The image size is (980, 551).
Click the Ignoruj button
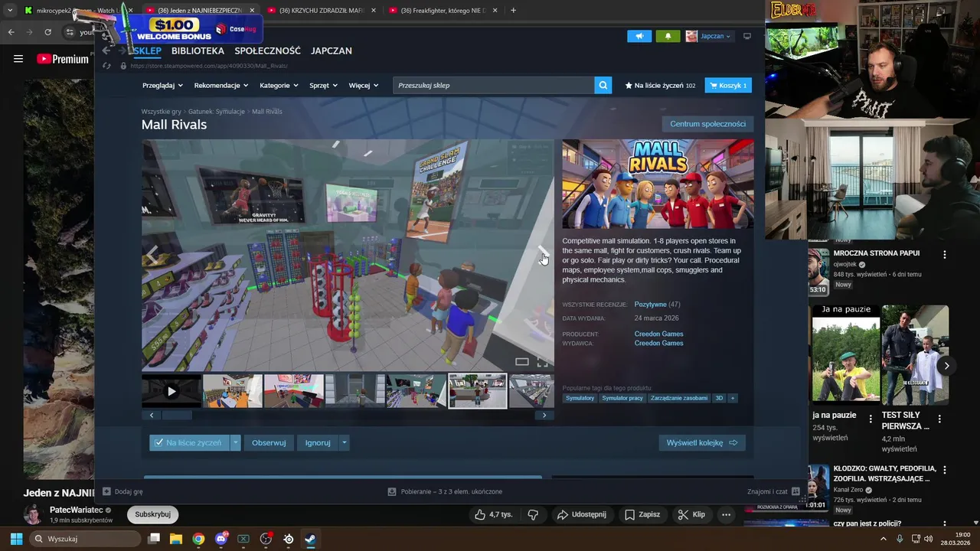pyautogui.click(x=318, y=442)
